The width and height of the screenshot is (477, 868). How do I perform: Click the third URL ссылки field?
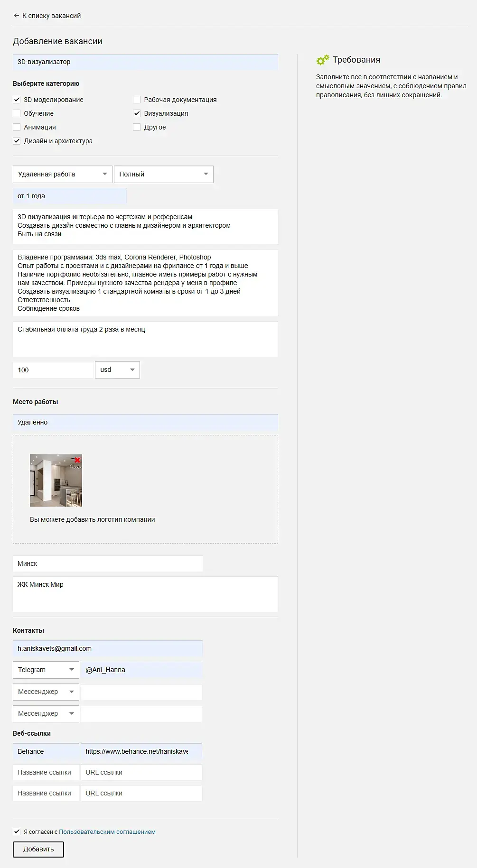[141, 793]
